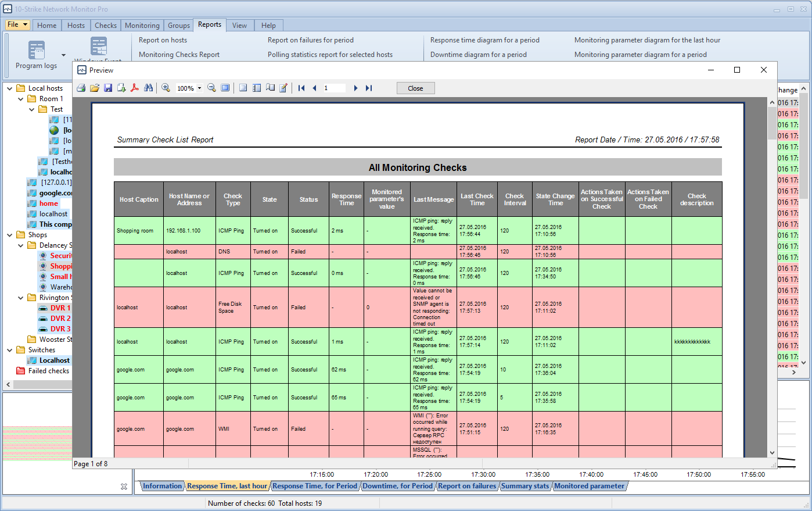This screenshot has width=812, height=511.
Task: Click Report on hosts ribbon button
Action: pos(163,40)
